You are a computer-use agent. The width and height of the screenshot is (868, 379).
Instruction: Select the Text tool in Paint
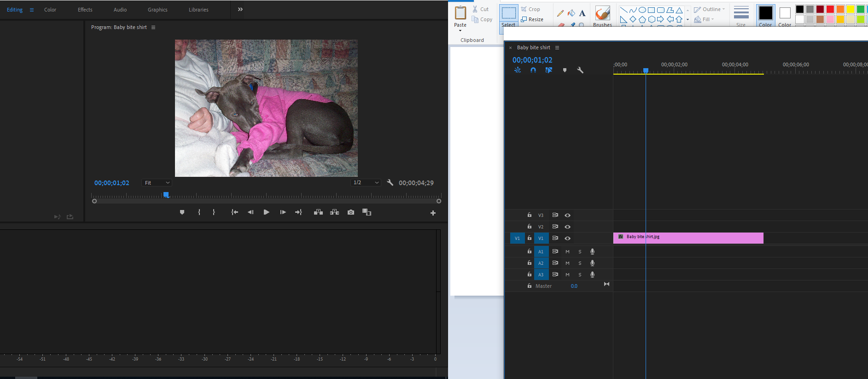click(x=583, y=13)
